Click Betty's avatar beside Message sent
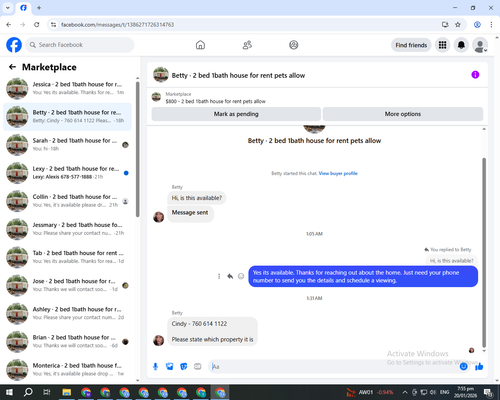The height and width of the screenshot is (400, 500). pyautogui.click(x=159, y=217)
